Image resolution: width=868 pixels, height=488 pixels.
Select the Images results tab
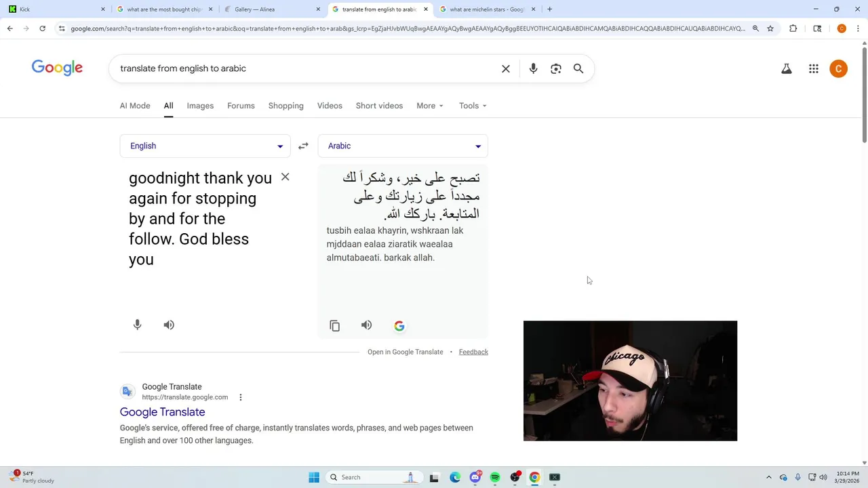pos(200,106)
